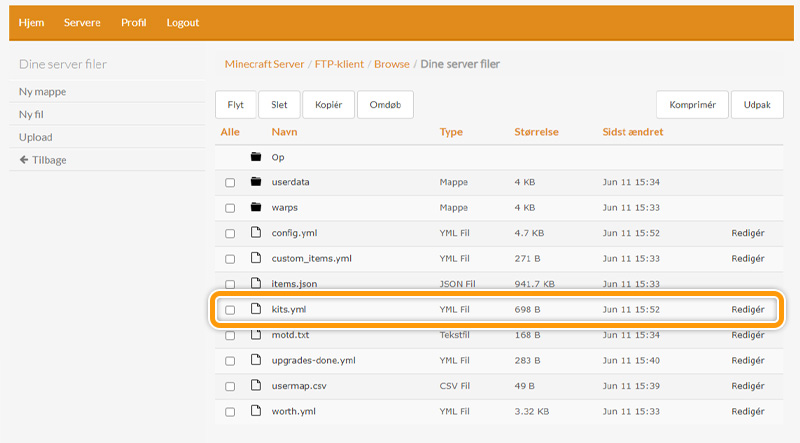Check the items.json checkbox
The height and width of the screenshot is (443, 800).
pos(230,284)
